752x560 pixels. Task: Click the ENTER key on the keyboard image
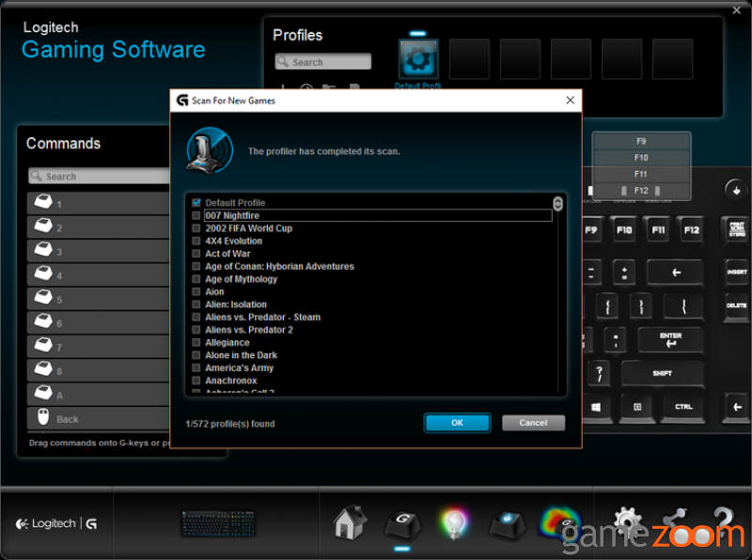pyautogui.click(x=670, y=339)
